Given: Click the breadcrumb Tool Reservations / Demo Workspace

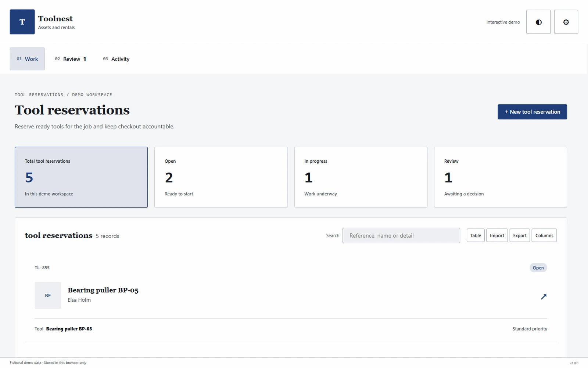Looking at the screenshot, I should click(63, 95).
